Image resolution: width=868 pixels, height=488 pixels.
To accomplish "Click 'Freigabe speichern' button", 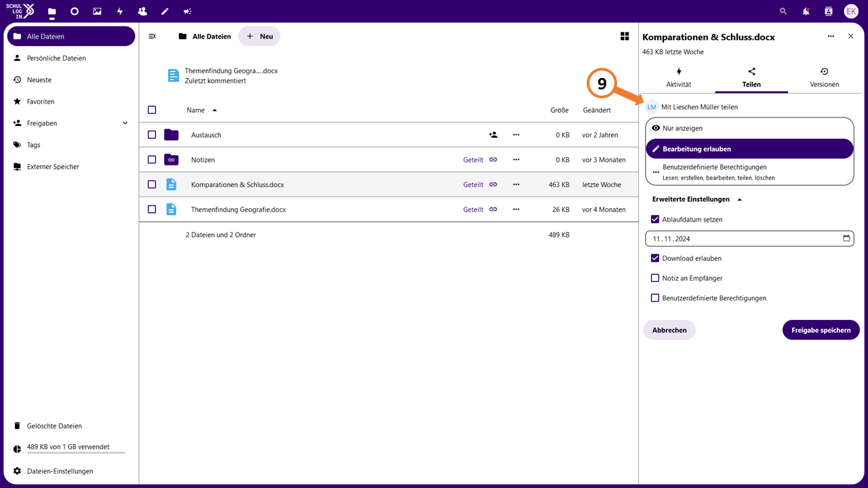I will [x=821, y=330].
